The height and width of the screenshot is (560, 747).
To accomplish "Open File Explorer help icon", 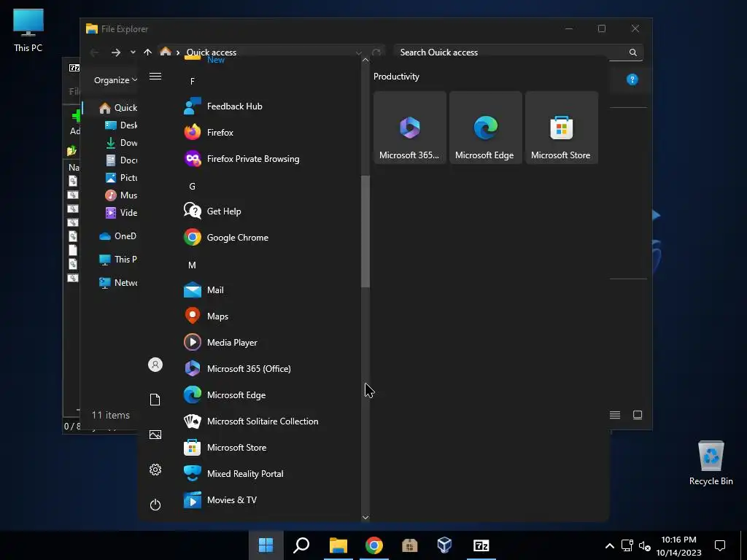I will pyautogui.click(x=632, y=79).
